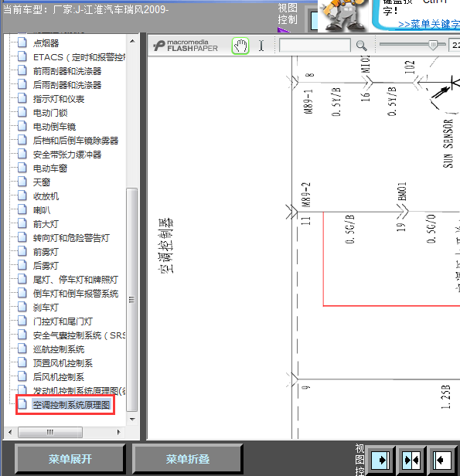This screenshot has width=460, height=476.
Task: Click the horizontal scrollbar left arrow
Action: tap(10, 432)
